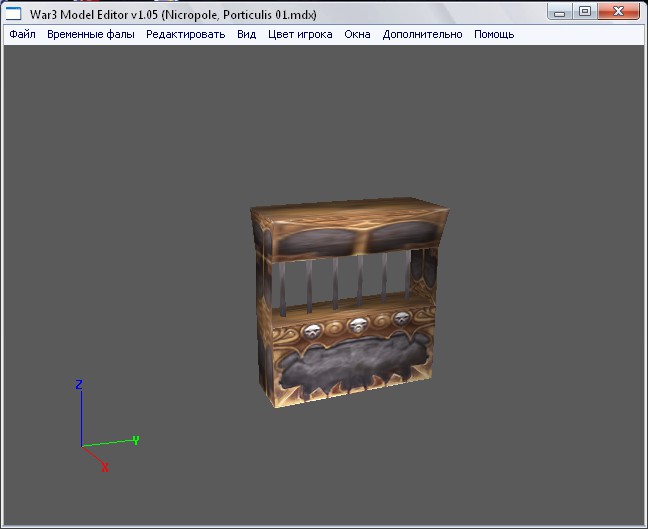Click the rightmost skull ornament on the model
The image size is (648, 529).
click(x=401, y=319)
